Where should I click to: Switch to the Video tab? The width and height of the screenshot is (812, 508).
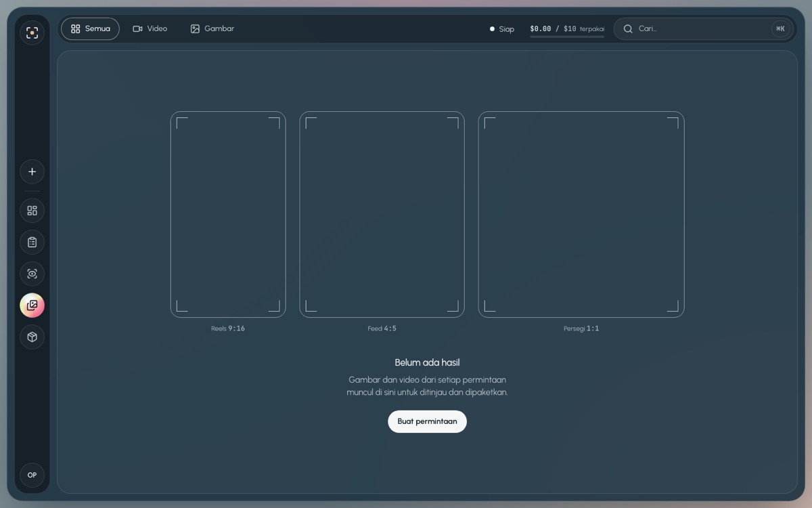[150, 29]
